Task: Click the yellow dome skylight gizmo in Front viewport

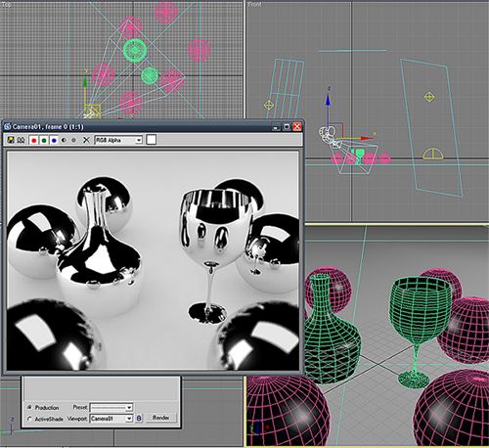Action: click(x=433, y=154)
